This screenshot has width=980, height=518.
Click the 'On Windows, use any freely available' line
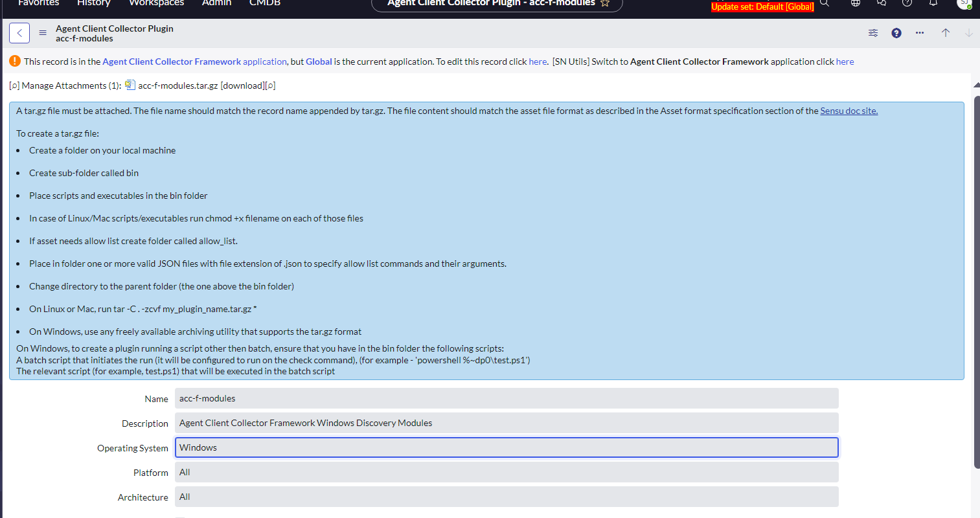(196, 332)
